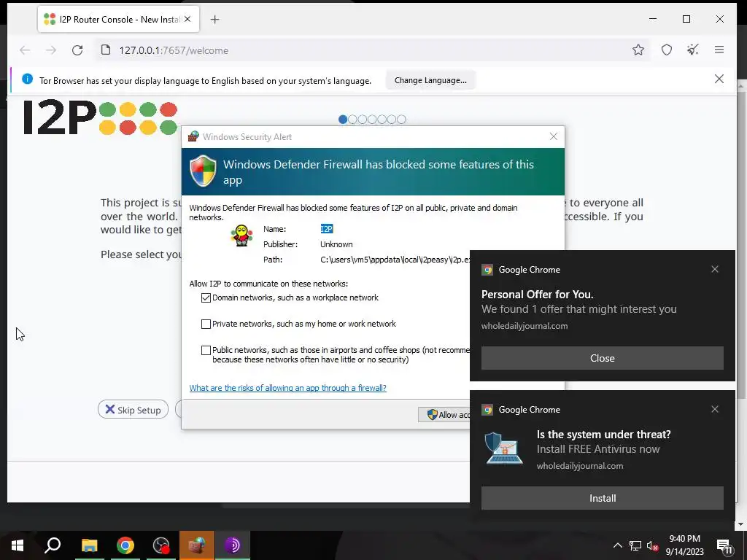The image size is (747, 560).
Task: Check Private networks checkbox
Action: (x=206, y=324)
